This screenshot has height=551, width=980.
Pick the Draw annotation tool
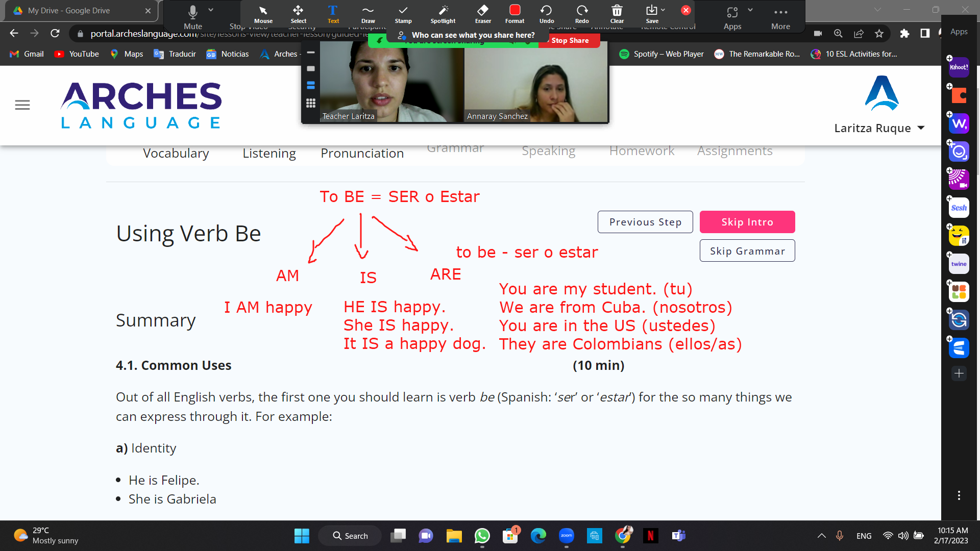click(368, 14)
